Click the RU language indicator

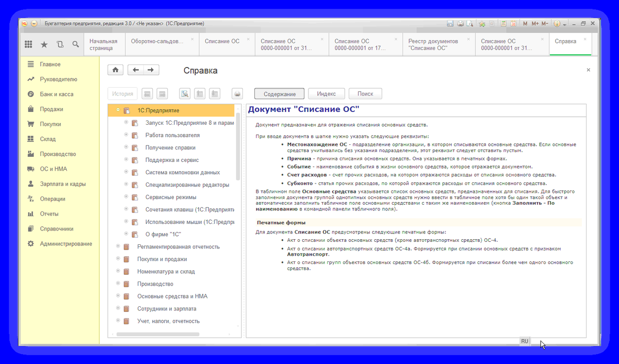pyautogui.click(x=525, y=341)
